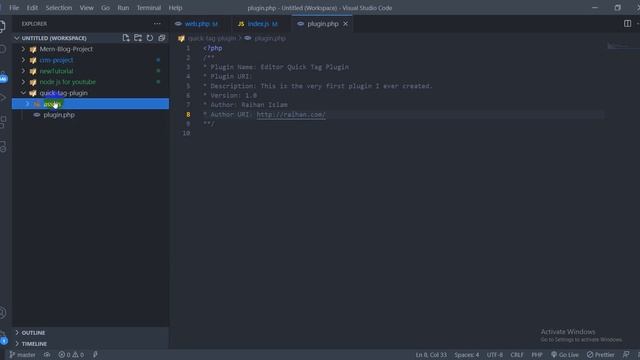Click the Author: Raihan Islam line
This screenshot has width=640, height=360.
pyautogui.click(x=245, y=105)
